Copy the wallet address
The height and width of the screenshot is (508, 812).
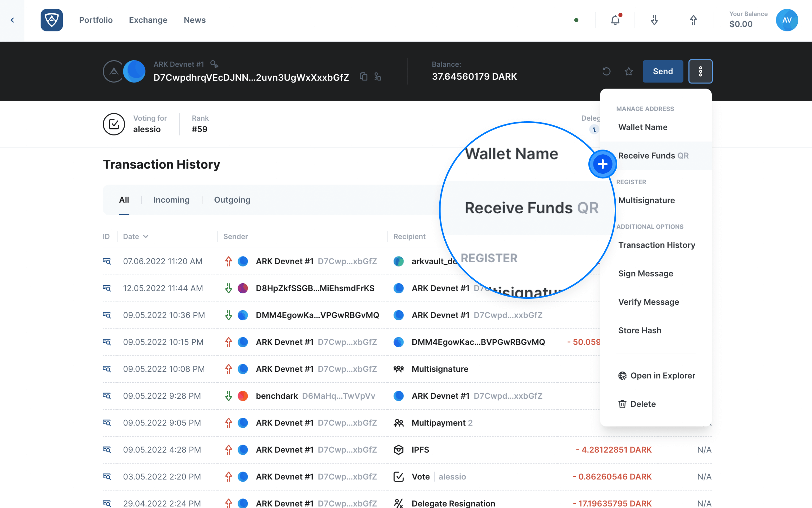click(363, 77)
